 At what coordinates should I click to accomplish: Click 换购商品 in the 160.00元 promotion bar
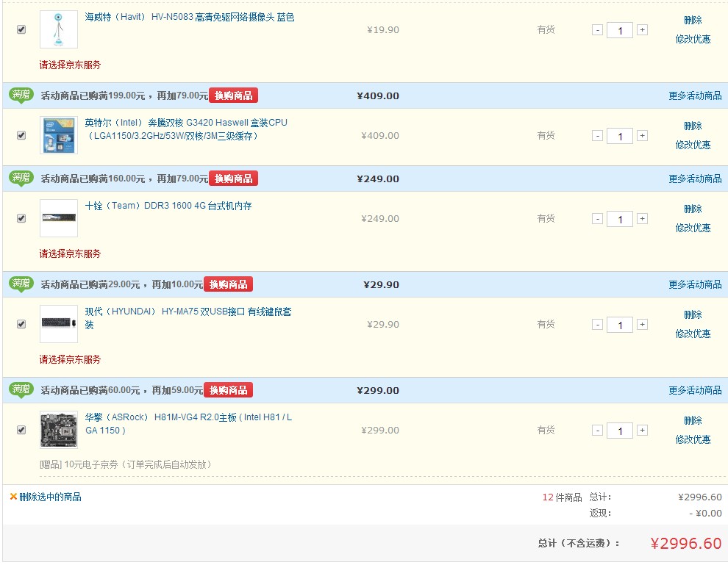click(234, 179)
